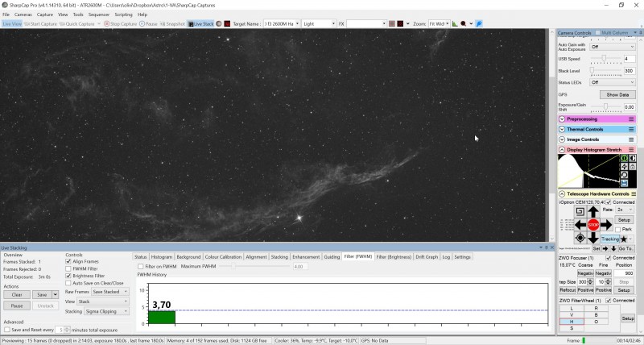This screenshot has width=644, height=345.
Task: Enable Auto Save on Clear/Close checkbox
Action: click(68, 283)
